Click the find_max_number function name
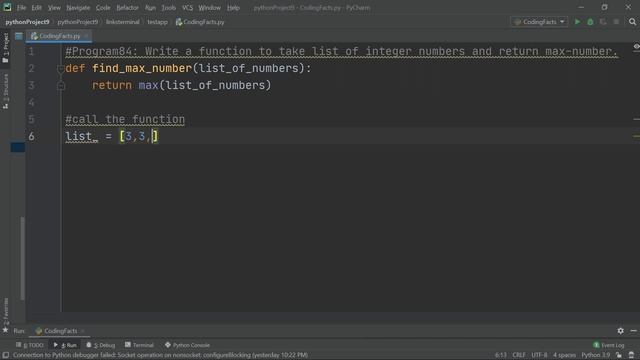The width and height of the screenshot is (640, 360). [x=142, y=68]
